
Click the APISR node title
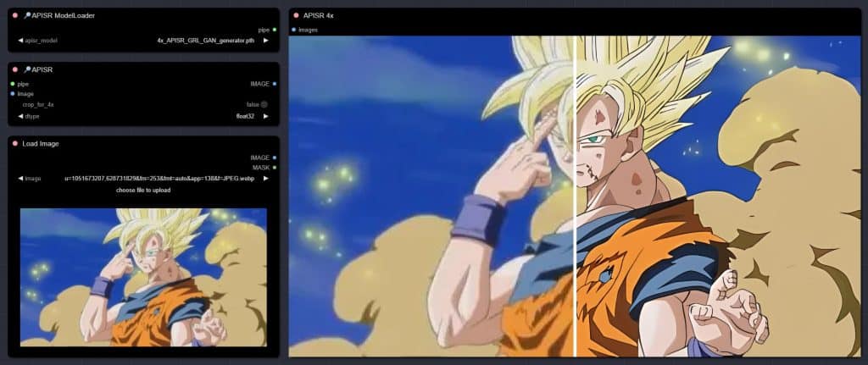tap(38, 69)
